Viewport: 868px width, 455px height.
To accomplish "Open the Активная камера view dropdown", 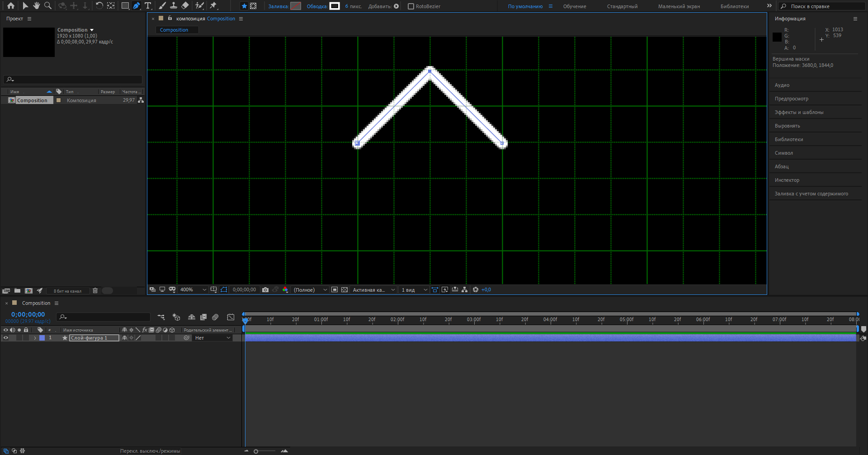I will 374,290.
